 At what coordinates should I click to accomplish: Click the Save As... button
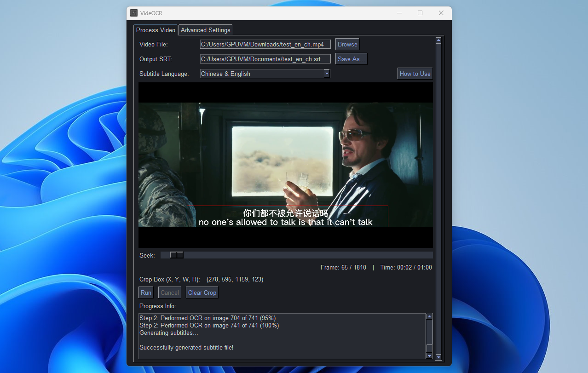coord(351,59)
